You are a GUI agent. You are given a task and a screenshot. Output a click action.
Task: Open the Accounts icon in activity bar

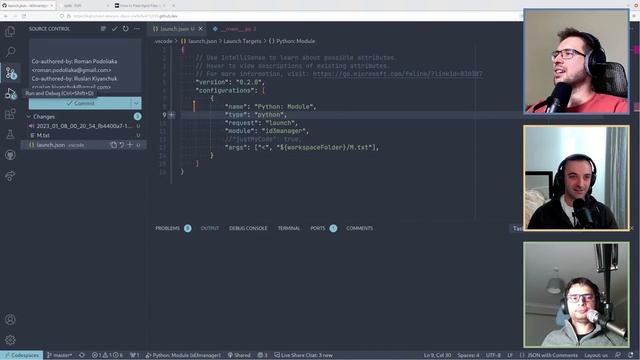10,320
